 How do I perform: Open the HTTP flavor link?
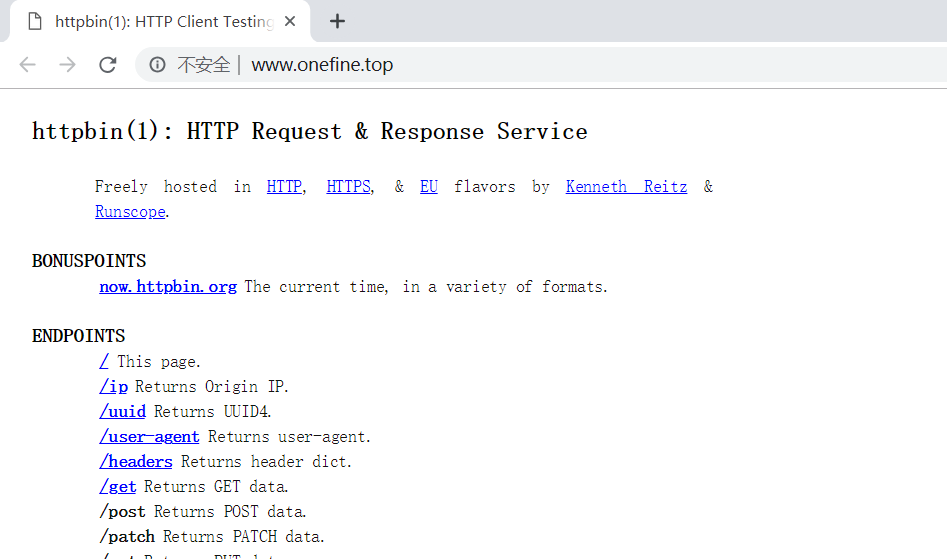284,187
